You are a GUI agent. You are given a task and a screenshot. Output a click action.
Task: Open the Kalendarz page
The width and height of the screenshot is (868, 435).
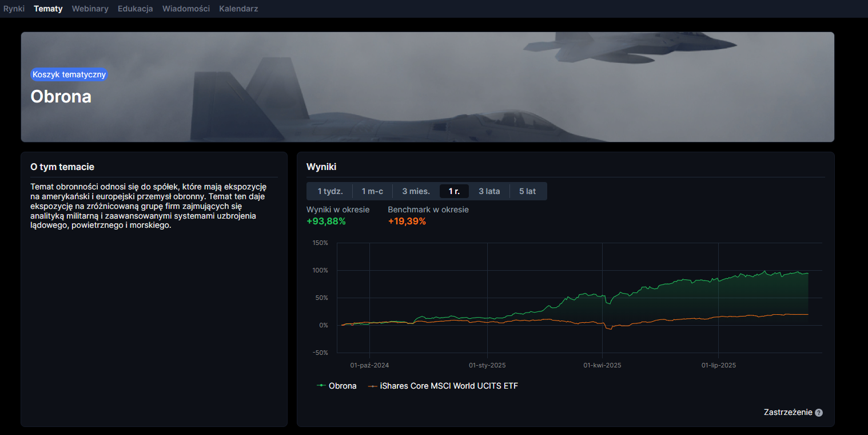coord(238,9)
